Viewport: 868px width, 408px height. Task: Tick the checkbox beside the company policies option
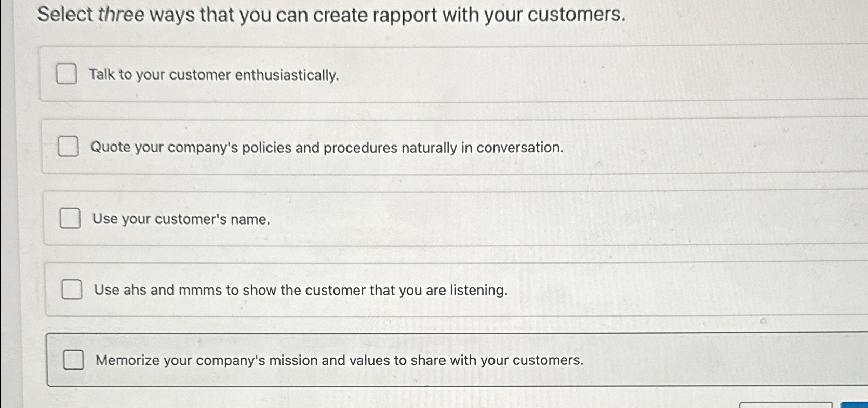pos(69,147)
